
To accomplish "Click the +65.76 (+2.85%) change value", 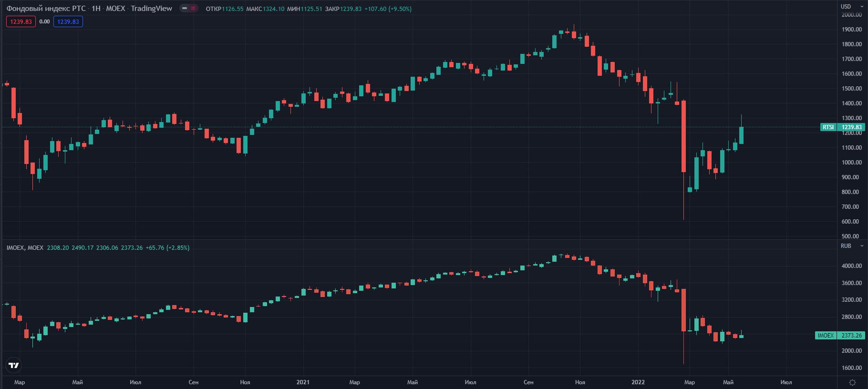I will (167, 247).
